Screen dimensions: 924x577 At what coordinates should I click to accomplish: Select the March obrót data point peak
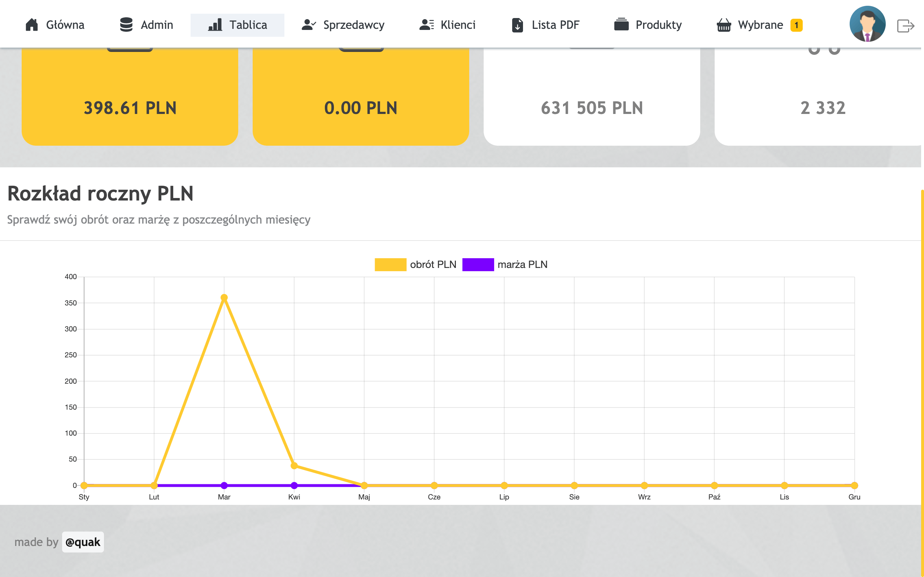224,298
